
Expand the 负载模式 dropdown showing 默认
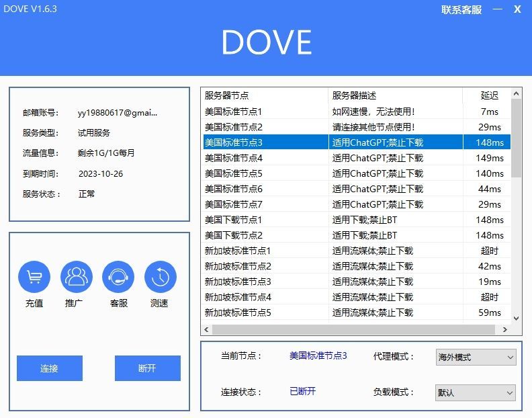(476, 393)
